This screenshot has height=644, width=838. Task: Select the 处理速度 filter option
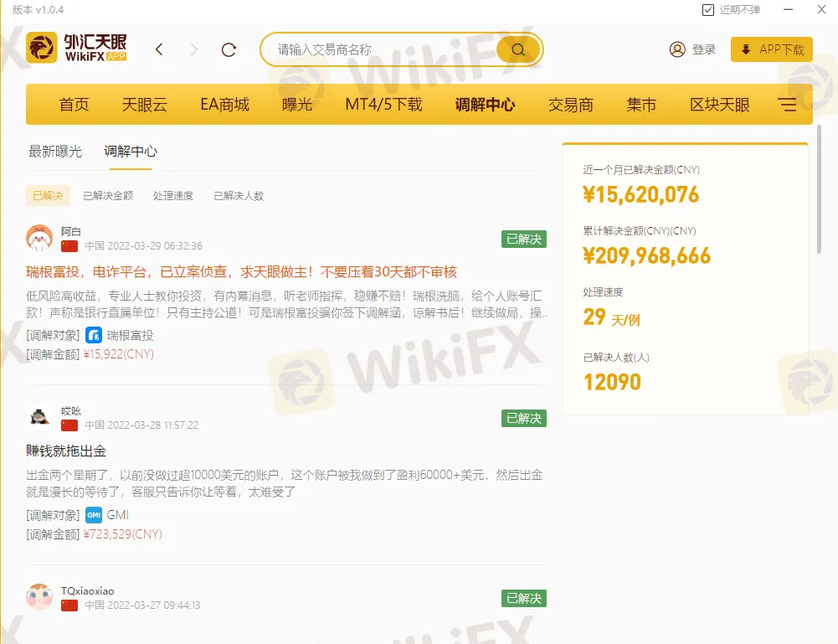click(173, 196)
